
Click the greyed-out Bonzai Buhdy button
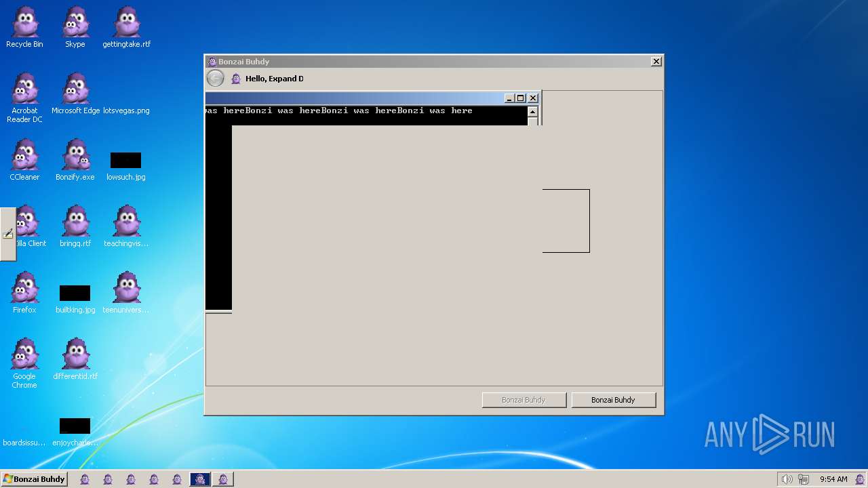click(524, 400)
